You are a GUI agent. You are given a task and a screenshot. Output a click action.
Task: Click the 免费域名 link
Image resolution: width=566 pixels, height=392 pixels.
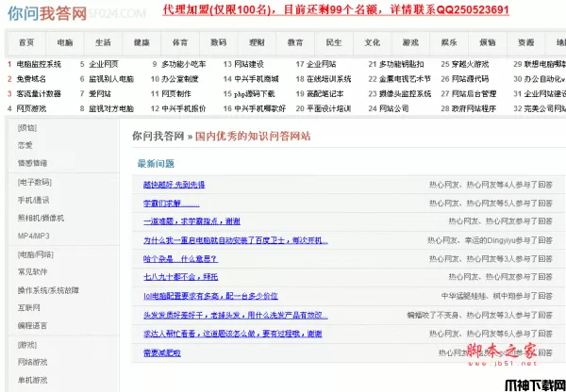pyautogui.click(x=32, y=79)
